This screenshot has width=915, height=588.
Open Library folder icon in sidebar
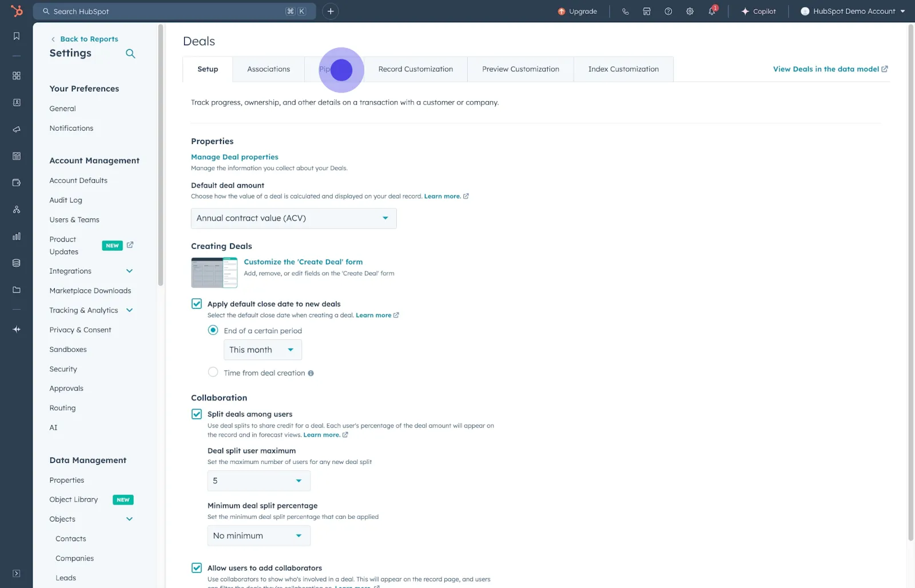[x=17, y=290]
